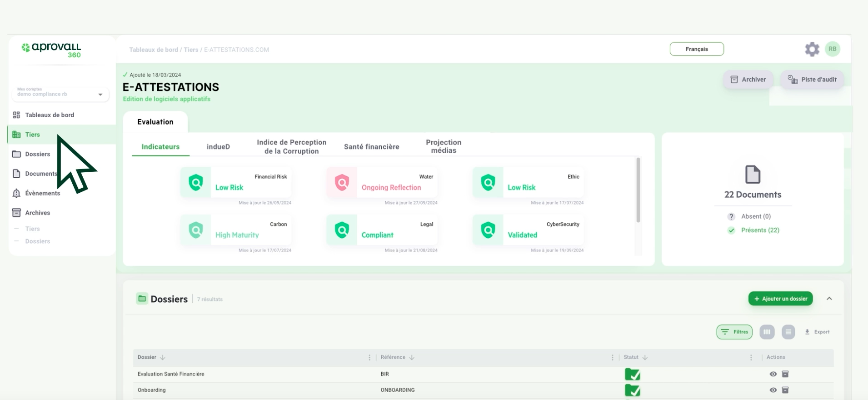
Task: Click the Export button
Action: (817, 332)
